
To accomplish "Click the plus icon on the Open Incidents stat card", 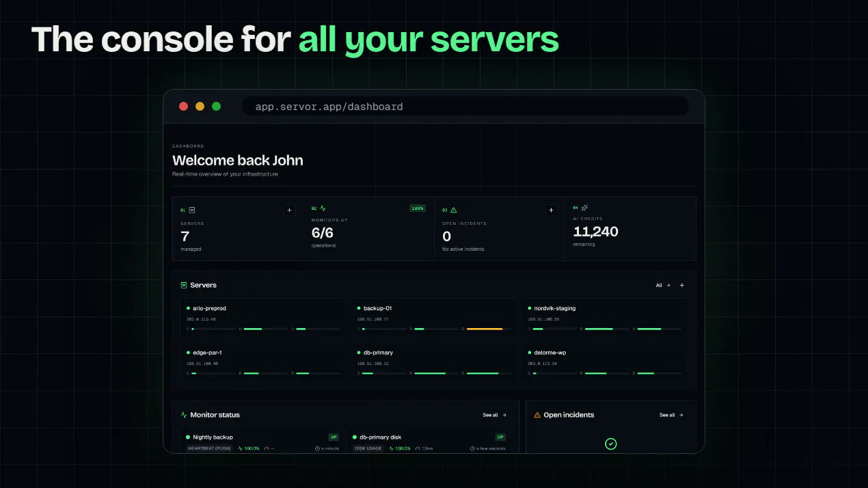I will point(552,211).
